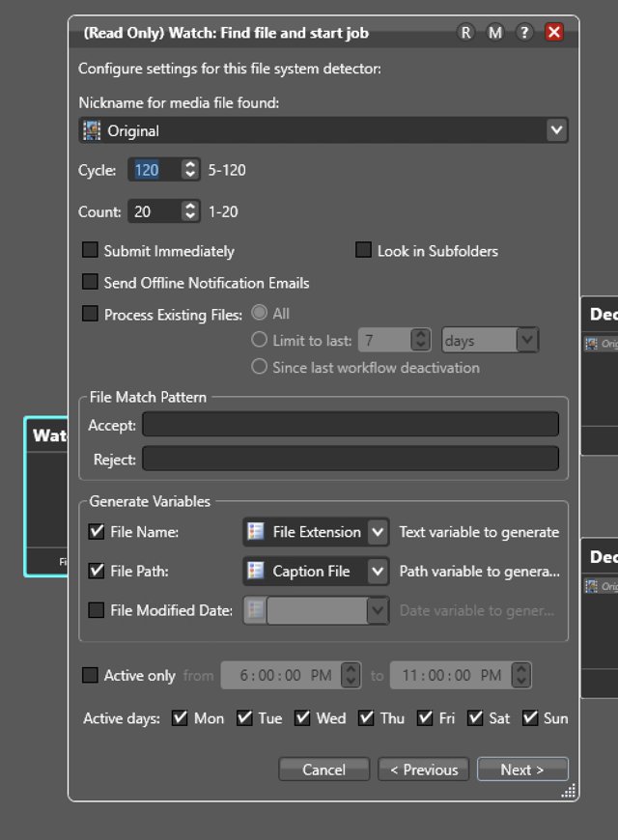618x840 pixels.
Task: Click the Count value field showing 20
Action: pos(154,211)
